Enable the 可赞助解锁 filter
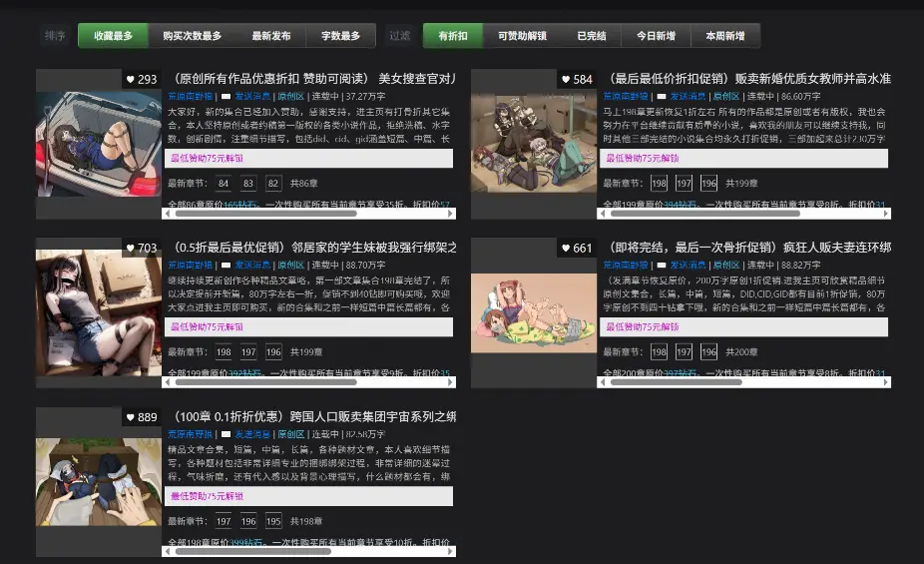924x564 pixels. pos(522,36)
